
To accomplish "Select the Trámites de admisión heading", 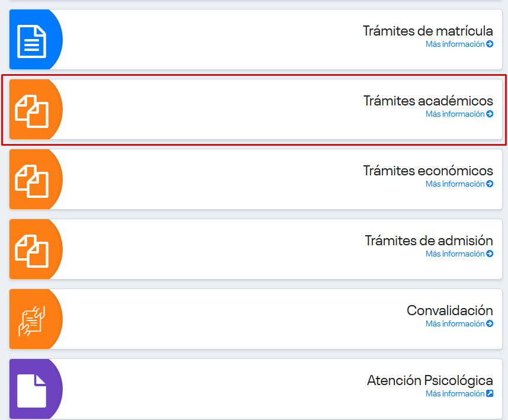I will (x=429, y=241).
